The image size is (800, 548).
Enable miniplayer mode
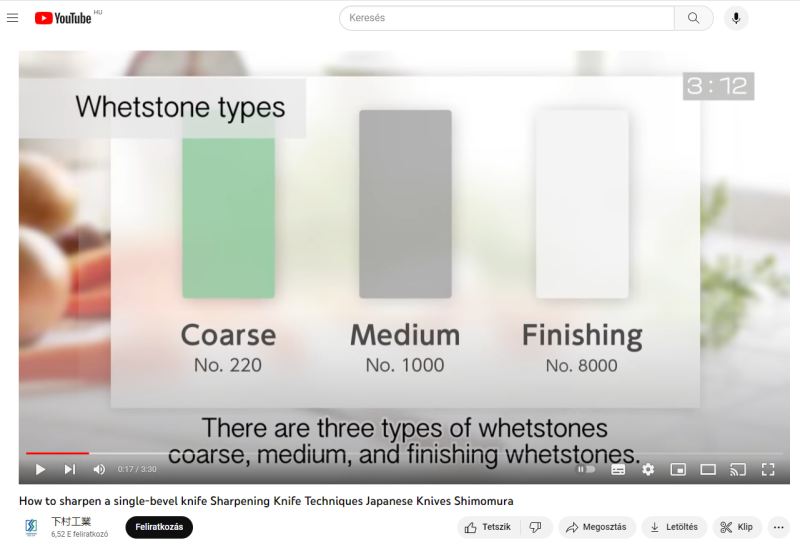[678, 469]
